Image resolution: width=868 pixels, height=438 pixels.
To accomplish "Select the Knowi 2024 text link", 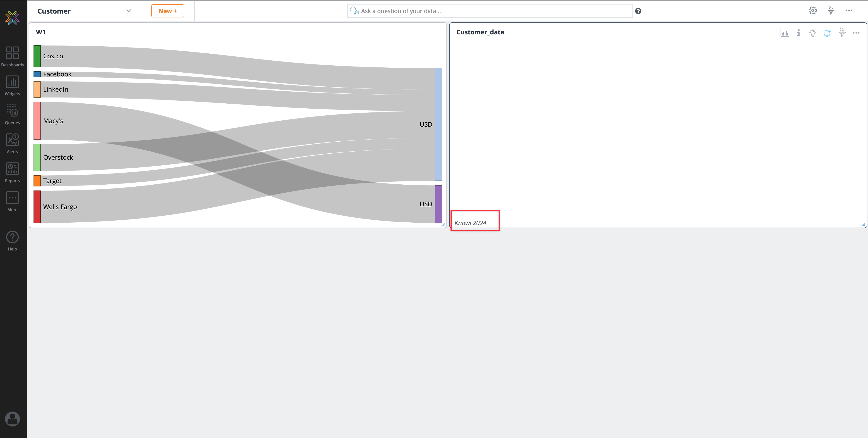I will click(x=470, y=223).
